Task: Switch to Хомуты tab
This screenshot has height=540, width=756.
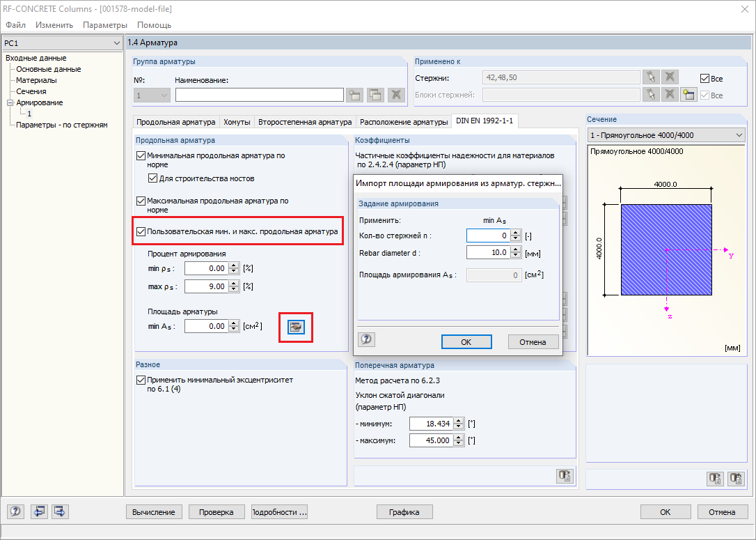Action: (x=237, y=122)
